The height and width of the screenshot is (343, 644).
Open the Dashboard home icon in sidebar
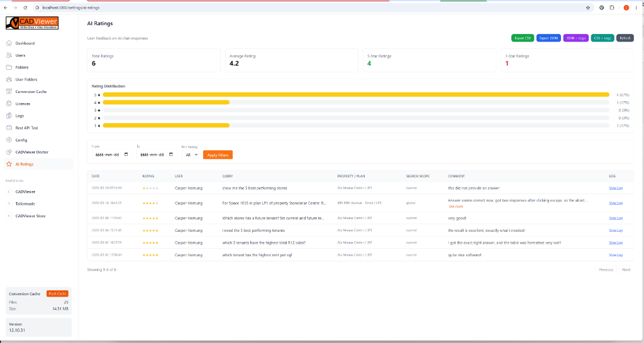click(x=9, y=43)
